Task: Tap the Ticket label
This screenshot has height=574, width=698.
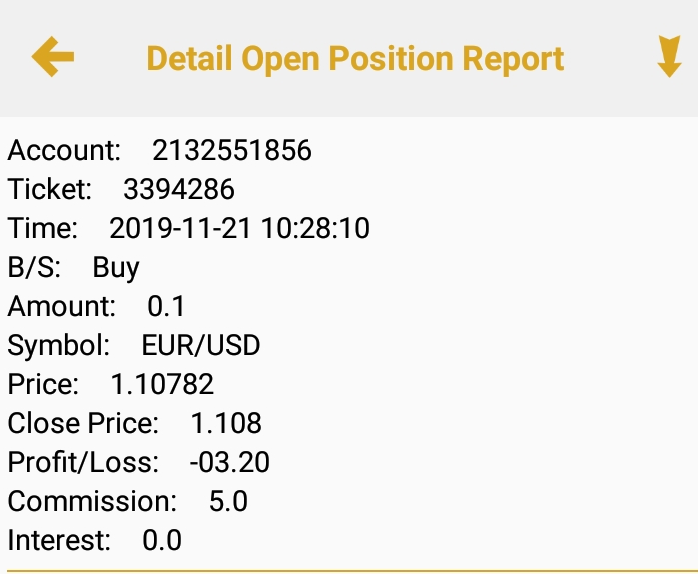Action: pos(50,190)
